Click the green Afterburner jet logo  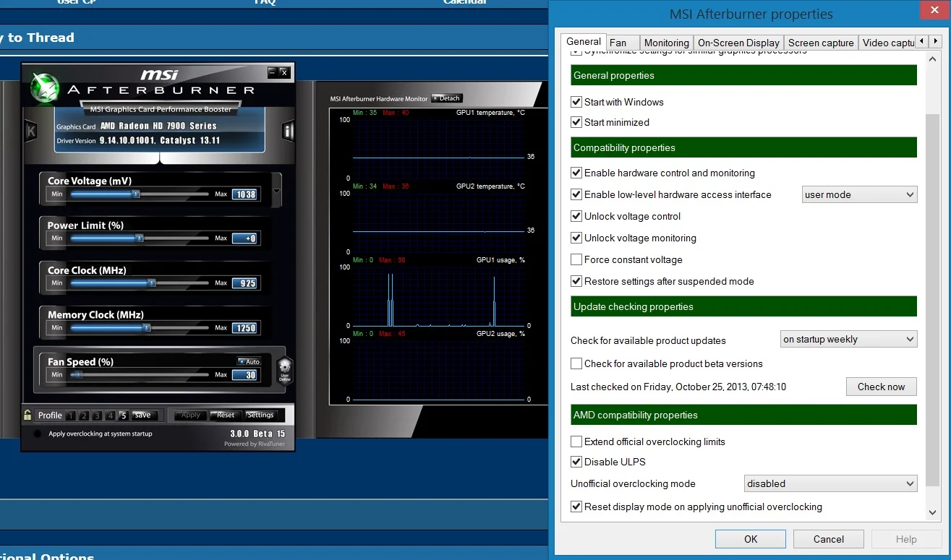click(x=44, y=88)
